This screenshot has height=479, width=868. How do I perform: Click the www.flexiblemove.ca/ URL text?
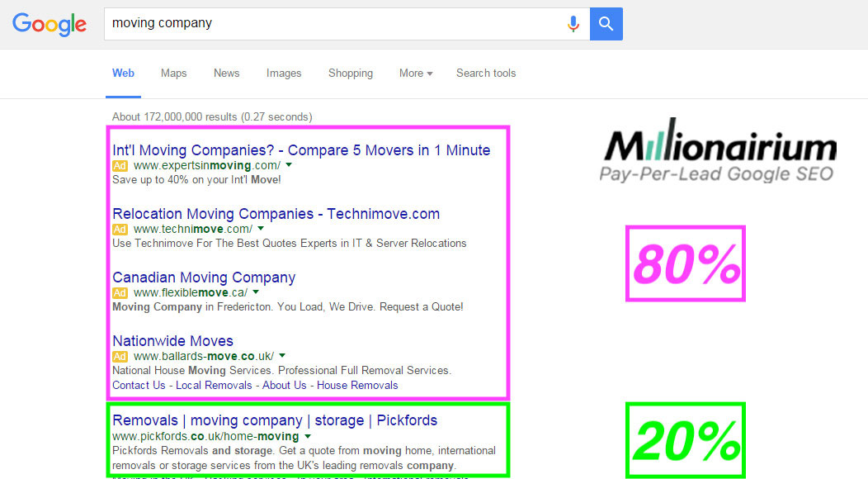tap(191, 293)
